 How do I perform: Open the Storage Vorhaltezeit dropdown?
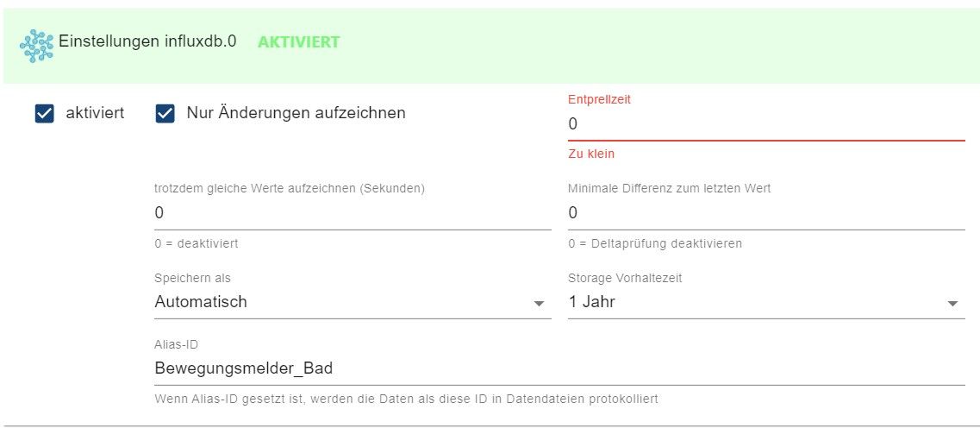(758, 302)
